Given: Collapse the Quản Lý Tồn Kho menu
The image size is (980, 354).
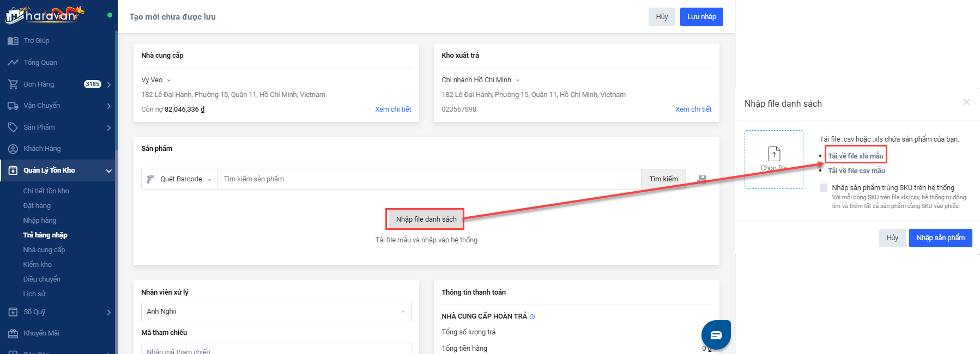Looking at the screenshot, I should tap(108, 170).
